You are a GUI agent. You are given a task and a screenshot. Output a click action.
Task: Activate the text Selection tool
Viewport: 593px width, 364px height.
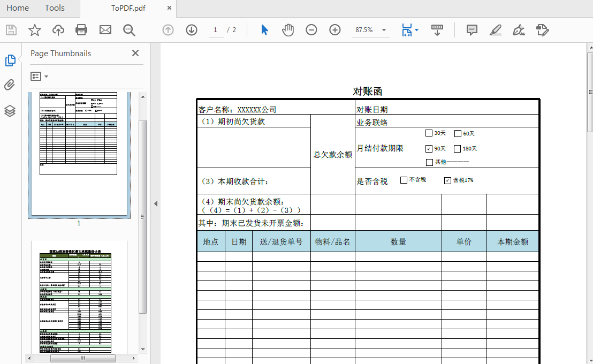click(x=264, y=30)
